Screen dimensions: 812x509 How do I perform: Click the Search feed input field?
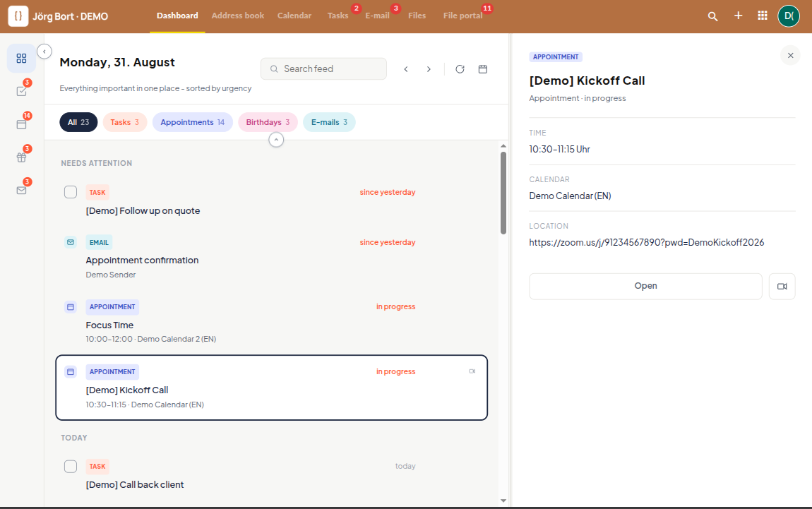323,69
